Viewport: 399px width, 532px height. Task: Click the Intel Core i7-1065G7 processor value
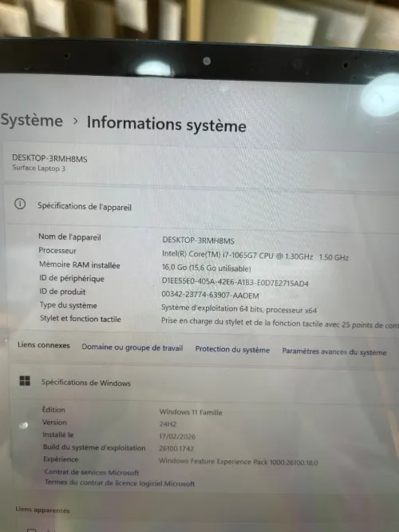(255, 255)
